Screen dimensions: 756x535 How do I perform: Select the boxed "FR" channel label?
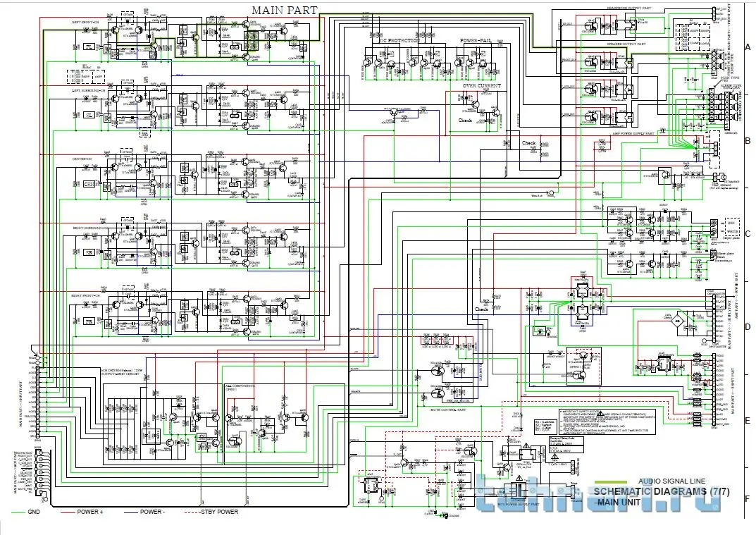89,321
